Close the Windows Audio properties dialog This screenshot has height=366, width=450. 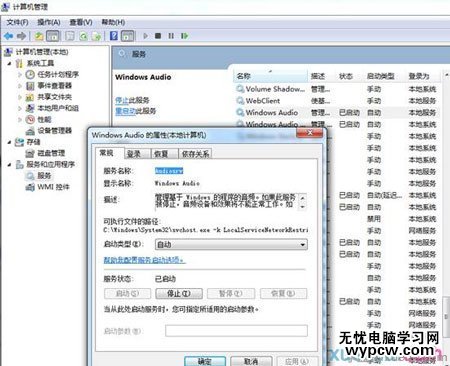click(x=310, y=133)
